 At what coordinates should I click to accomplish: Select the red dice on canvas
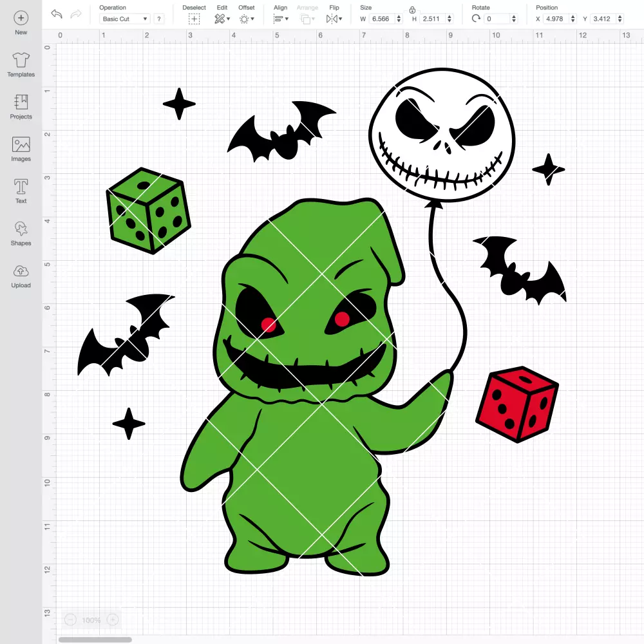click(x=516, y=404)
